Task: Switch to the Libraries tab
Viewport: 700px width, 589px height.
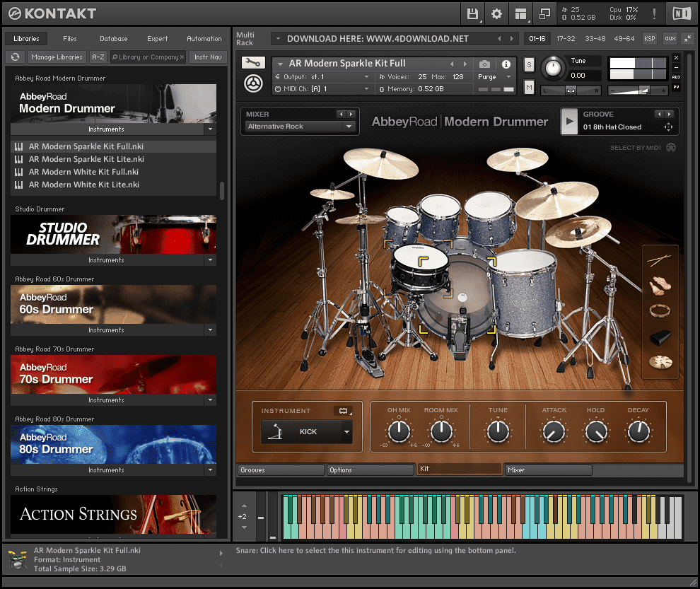Action: [26, 39]
